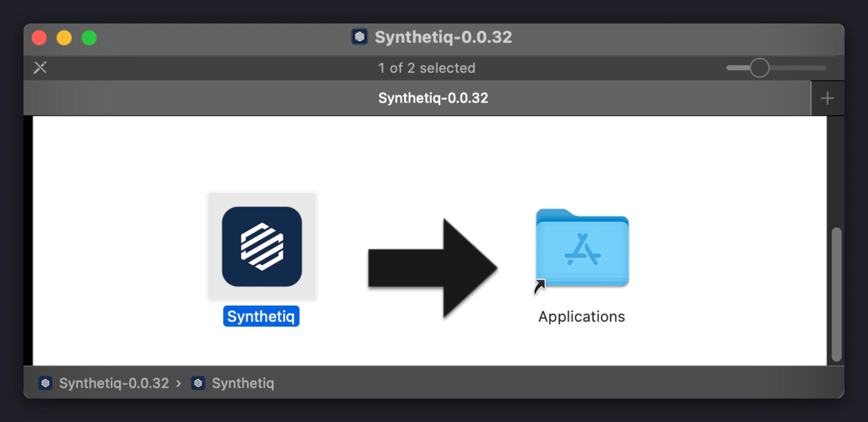868x422 pixels.
Task: Click the title bar proxy disk icon
Action: [x=360, y=37]
